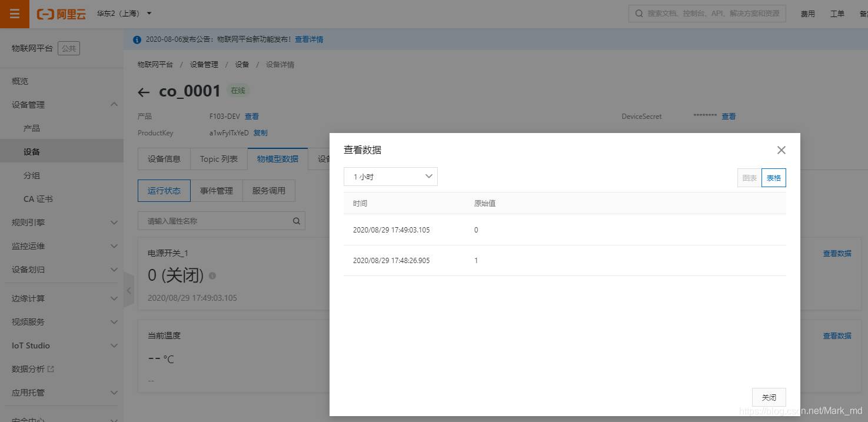Reveal DeviceSecret with 查看 link

coord(729,117)
